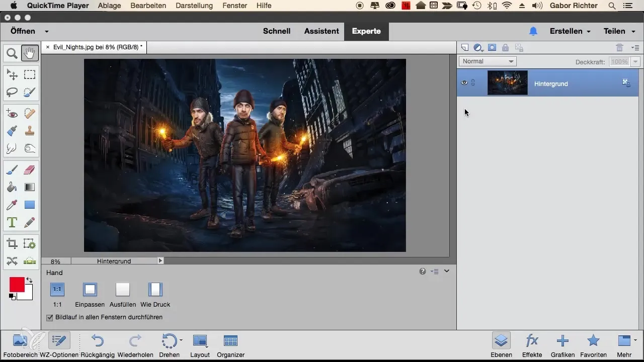Select the Gradient tool

pos(30,188)
